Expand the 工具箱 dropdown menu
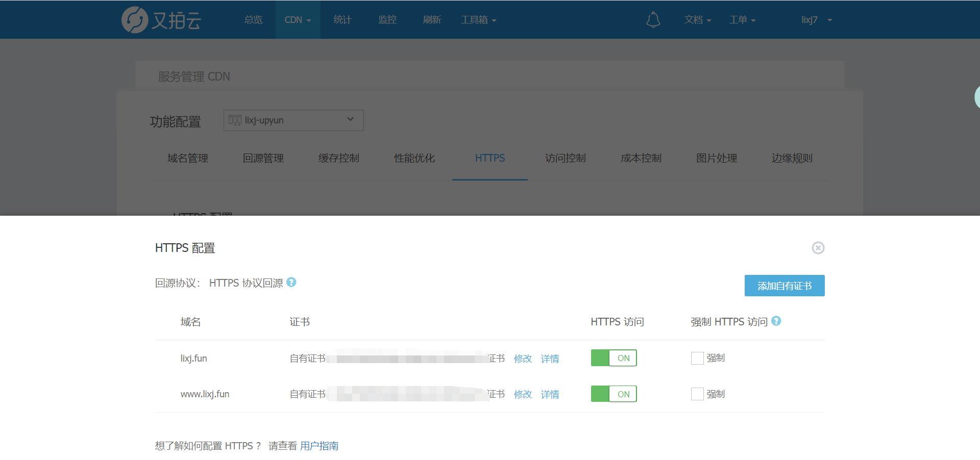The width and height of the screenshot is (980, 460). pos(478,20)
